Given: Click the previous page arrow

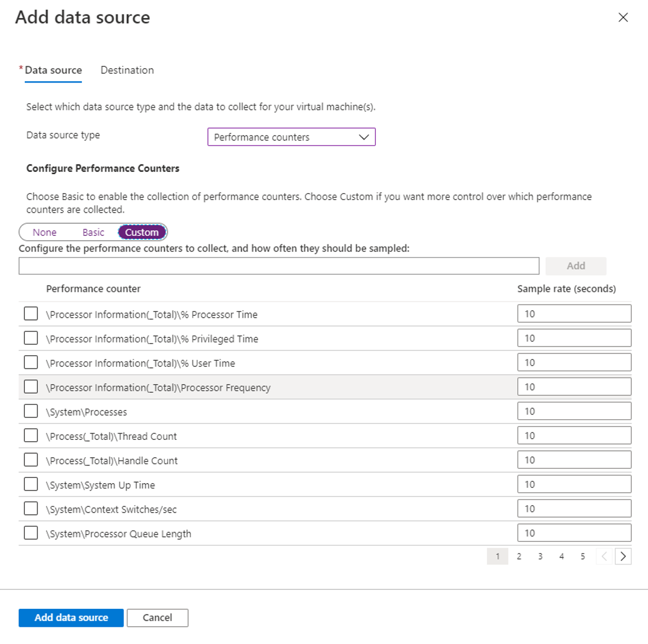Looking at the screenshot, I should point(604,556).
